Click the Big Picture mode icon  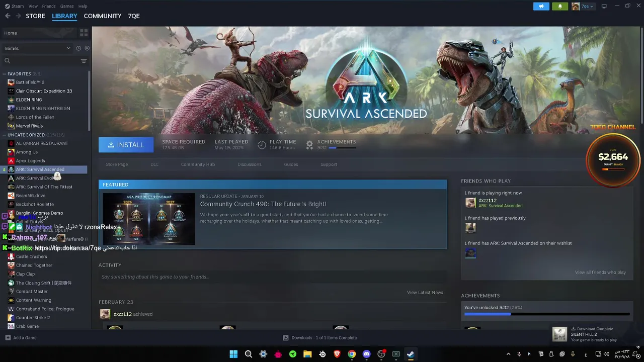pos(604,6)
